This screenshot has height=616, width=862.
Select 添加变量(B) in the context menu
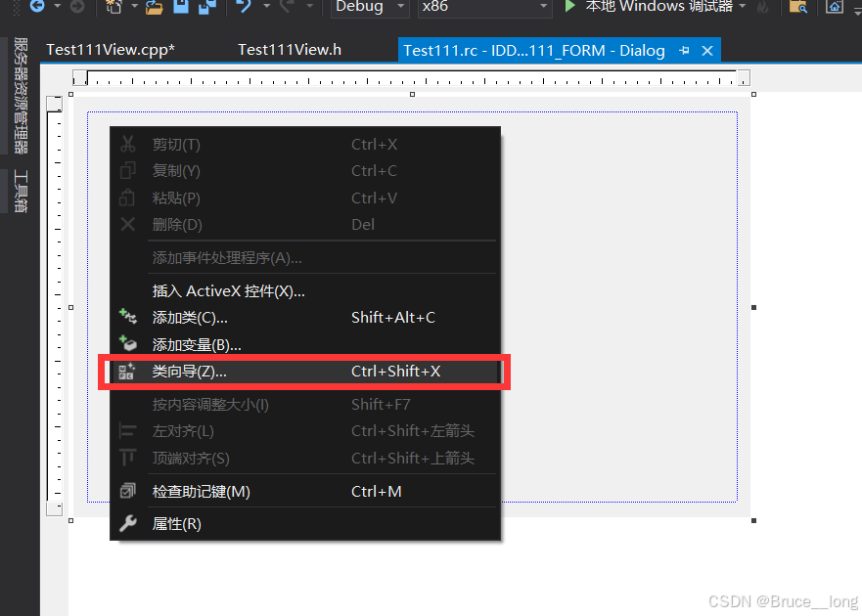[196, 344]
